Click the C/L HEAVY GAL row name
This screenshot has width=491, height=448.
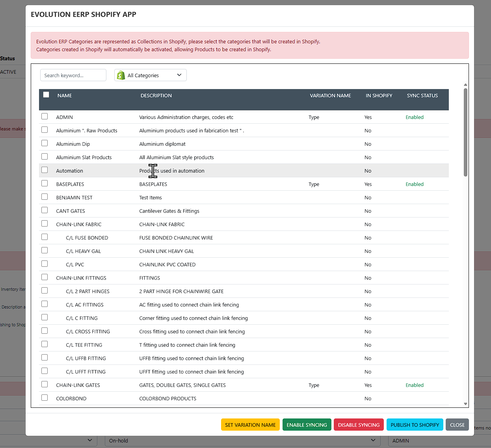pos(84,251)
